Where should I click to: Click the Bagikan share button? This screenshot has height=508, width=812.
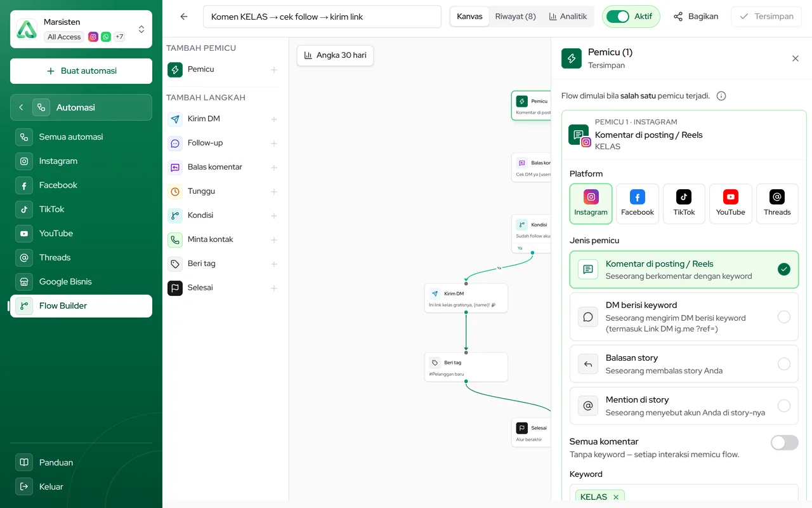coord(696,17)
